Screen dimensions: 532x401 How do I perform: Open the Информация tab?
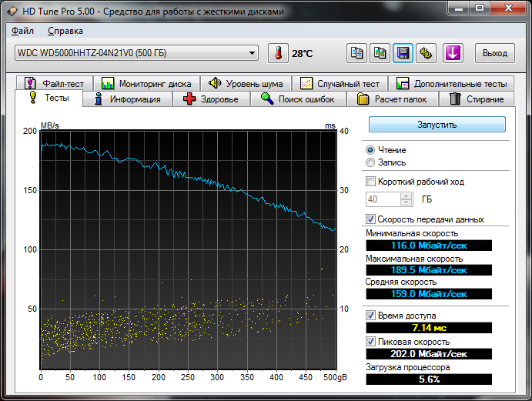point(128,99)
